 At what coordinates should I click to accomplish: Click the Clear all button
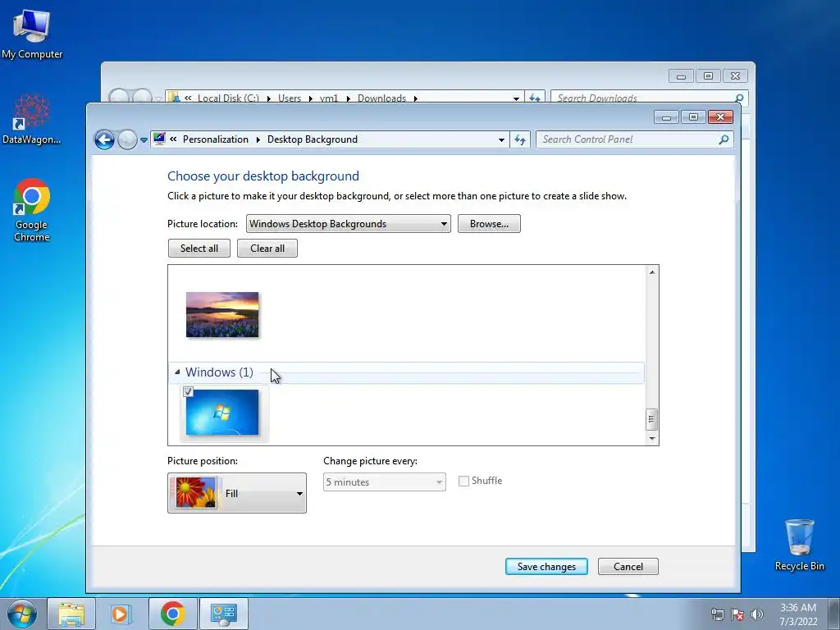(267, 248)
